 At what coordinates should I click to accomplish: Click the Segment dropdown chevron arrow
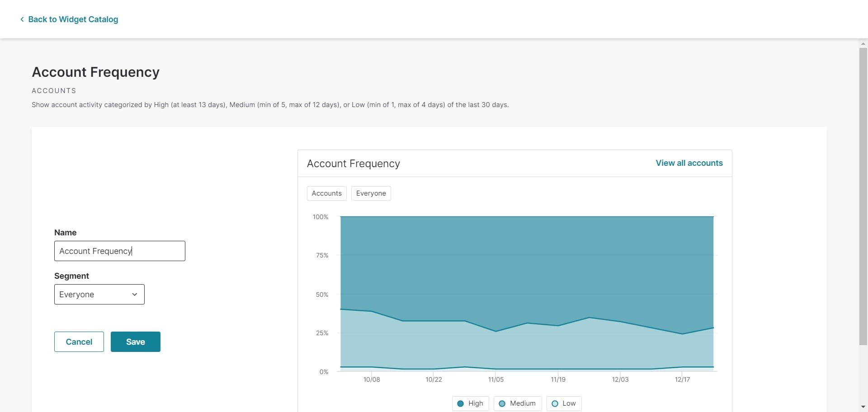coord(134,294)
